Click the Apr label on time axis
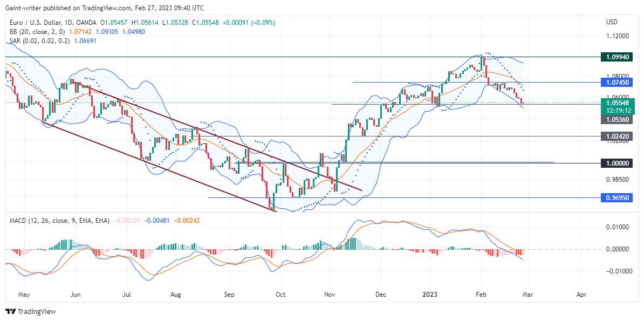 tap(581, 295)
